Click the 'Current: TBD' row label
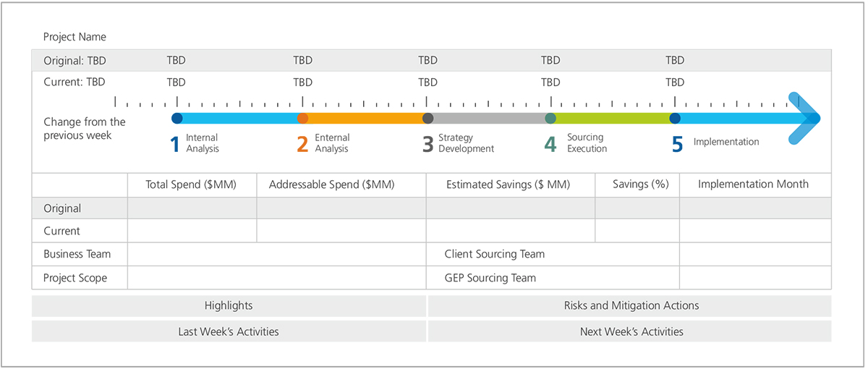Image resolution: width=868 pixels, height=369 pixels. pyautogui.click(x=74, y=82)
